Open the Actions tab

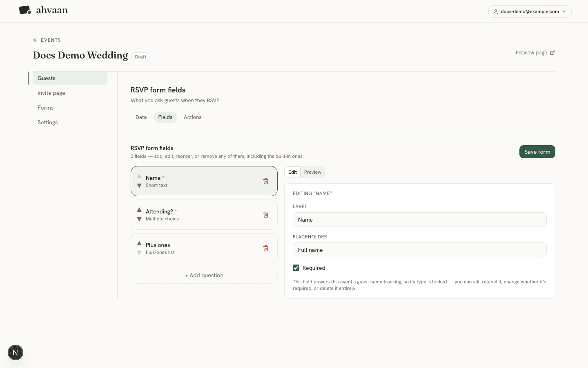(x=192, y=117)
